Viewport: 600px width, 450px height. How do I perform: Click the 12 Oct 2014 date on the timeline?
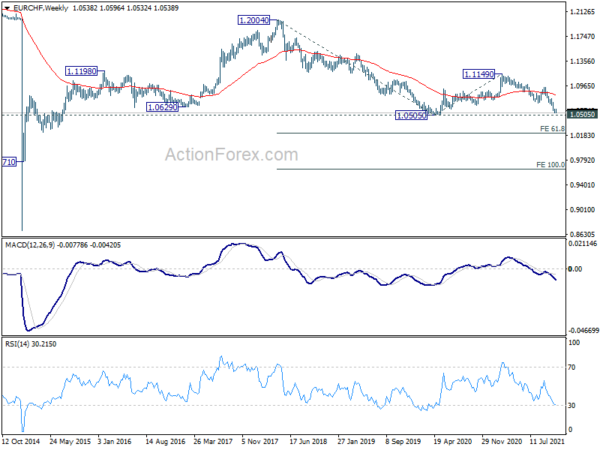[x=21, y=442]
